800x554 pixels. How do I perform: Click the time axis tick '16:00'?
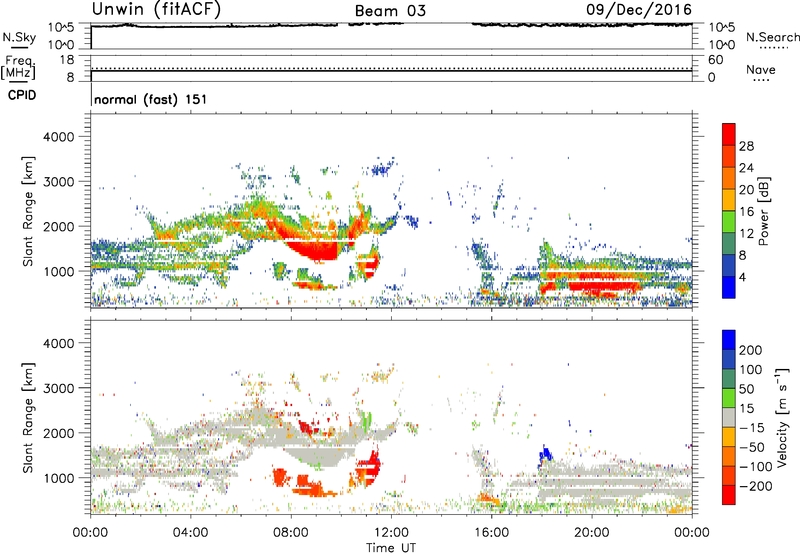491,533
